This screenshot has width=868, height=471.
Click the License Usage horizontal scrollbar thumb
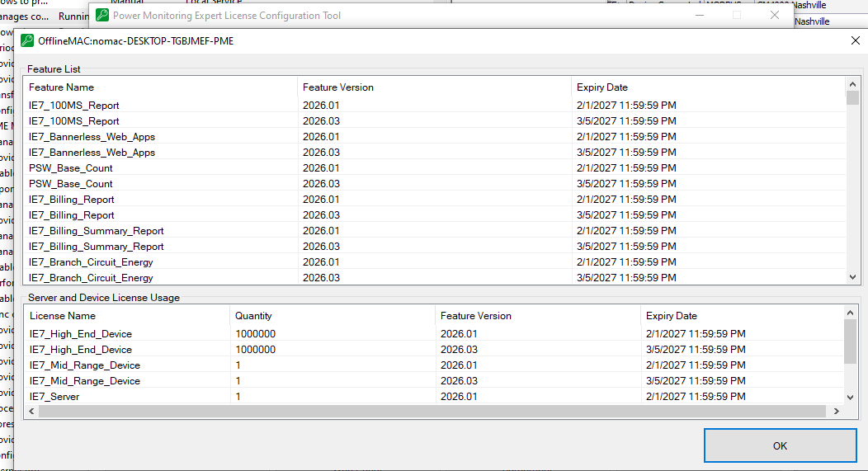(x=432, y=411)
